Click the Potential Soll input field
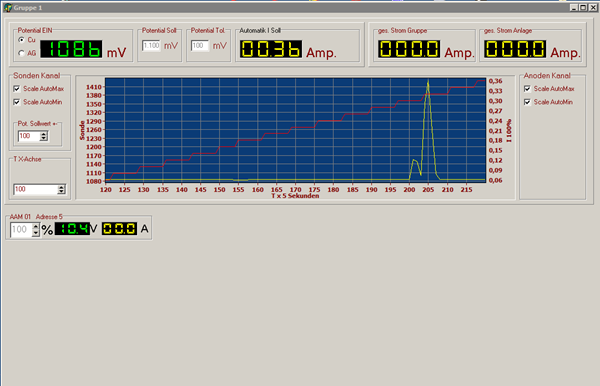600x386 pixels. coord(152,46)
